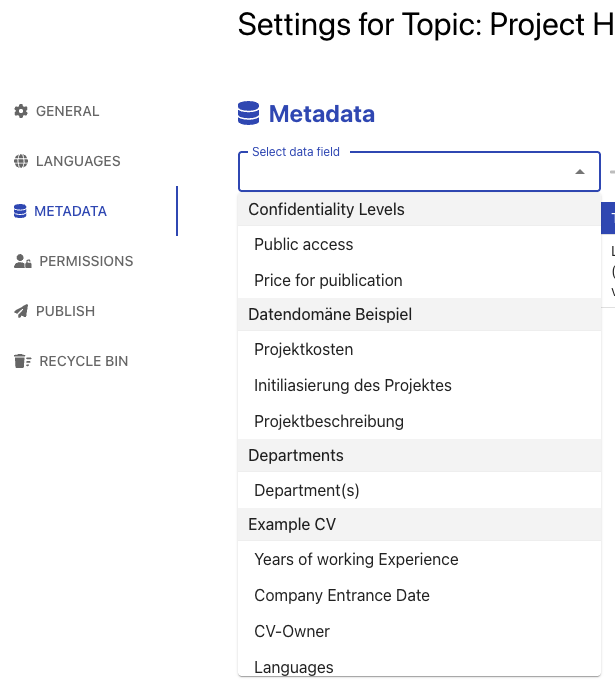The image size is (615, 683).
Task: Pick the CV-Owner option
Action: pyautogui.click(x=291, y=631)
